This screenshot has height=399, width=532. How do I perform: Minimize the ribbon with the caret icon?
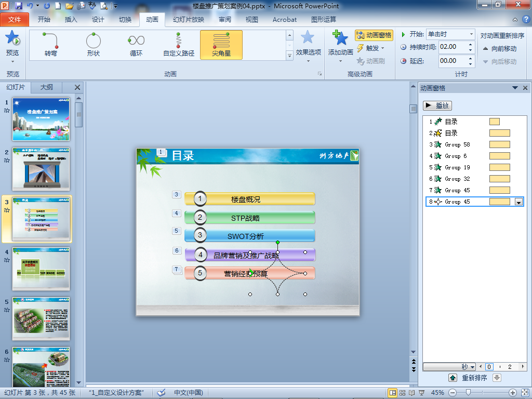click(515, 20)
